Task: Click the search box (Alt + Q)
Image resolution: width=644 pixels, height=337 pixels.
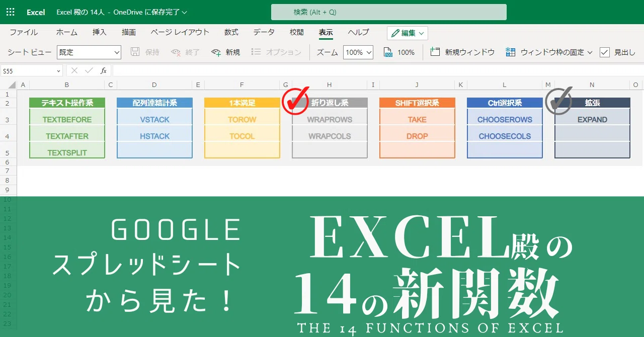Action: tap(388, 12)
